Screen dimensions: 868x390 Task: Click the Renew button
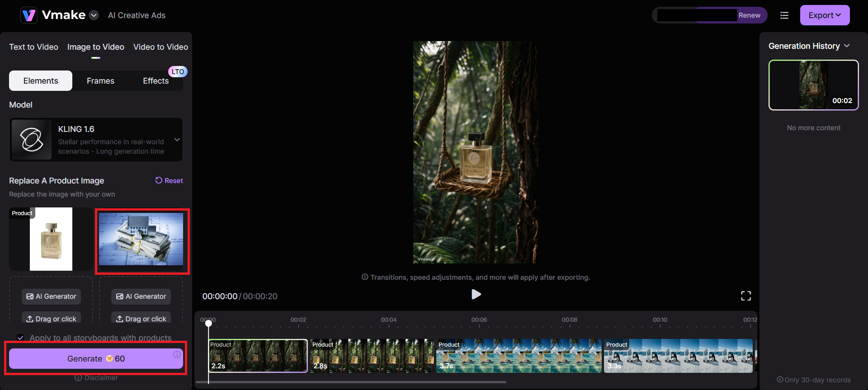749,15
